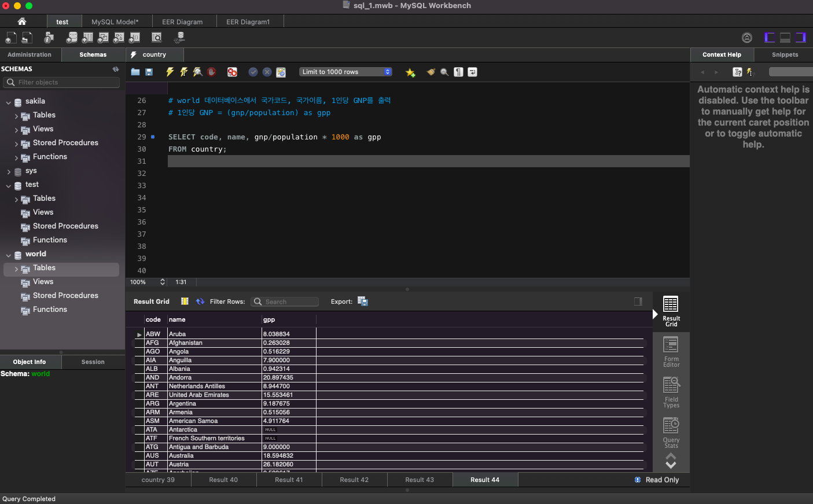The image size is (813, 504).
Task: Stop query execution red hand icon
Action: tap(212, 72)
